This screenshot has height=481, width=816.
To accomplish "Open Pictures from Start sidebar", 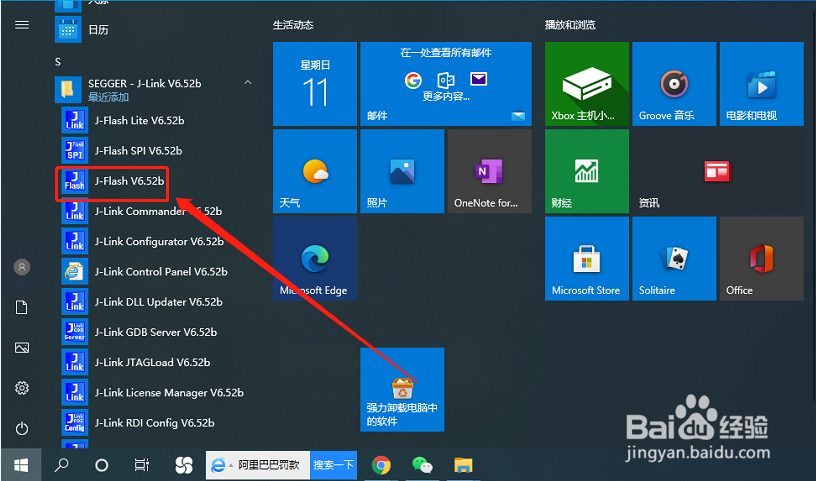I will [22, 347].
